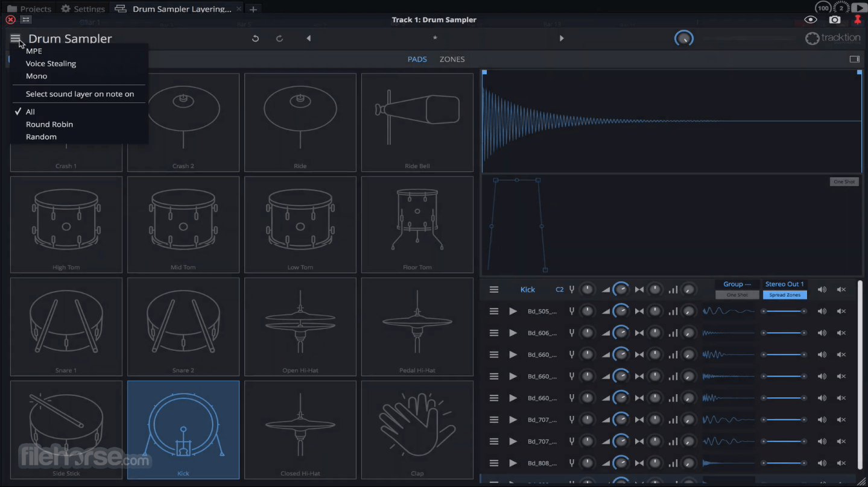Preview the Bd_808 sample with play icon
The image size is (868, 487).
513,463
